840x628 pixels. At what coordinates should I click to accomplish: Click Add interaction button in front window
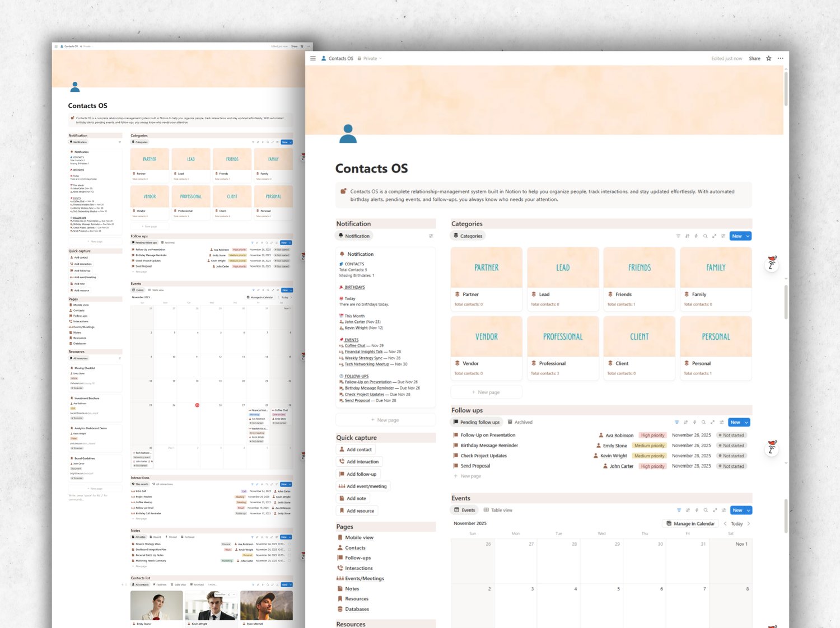pos(359,462)
